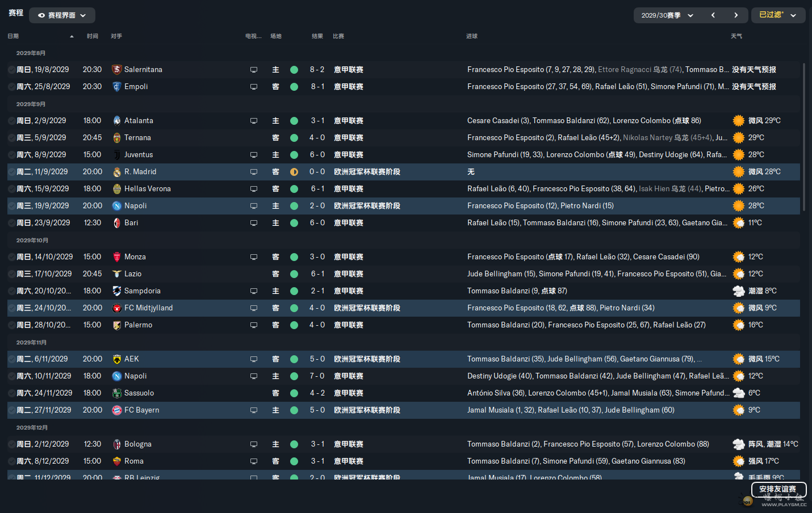Click Bologna club badge icon
812x513 pixels.
(117, 444)
